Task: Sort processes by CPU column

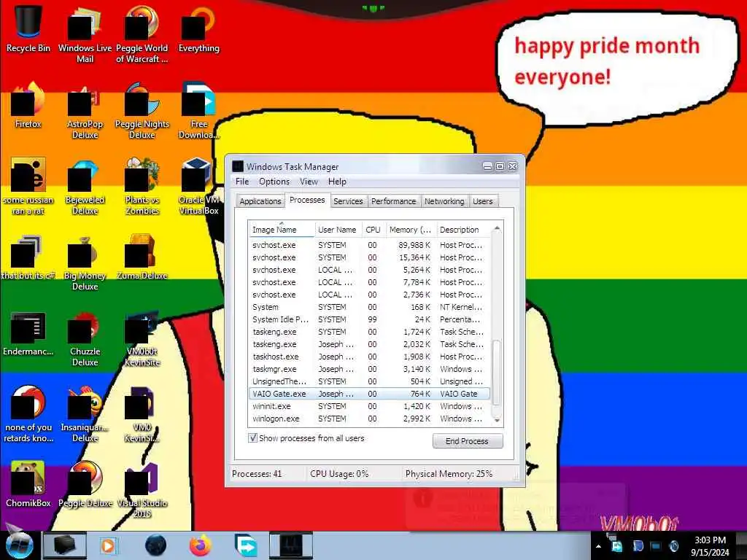Action: point(373,230)
